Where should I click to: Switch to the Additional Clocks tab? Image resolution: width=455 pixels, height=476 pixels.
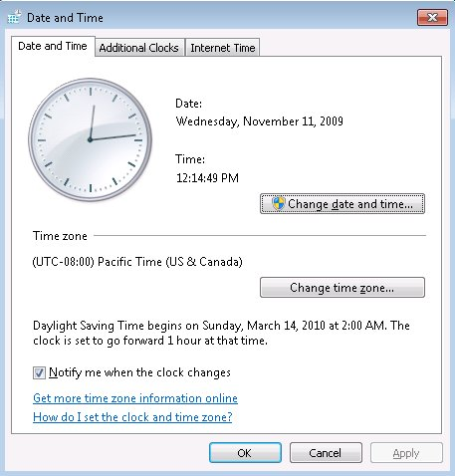point(139,48)
